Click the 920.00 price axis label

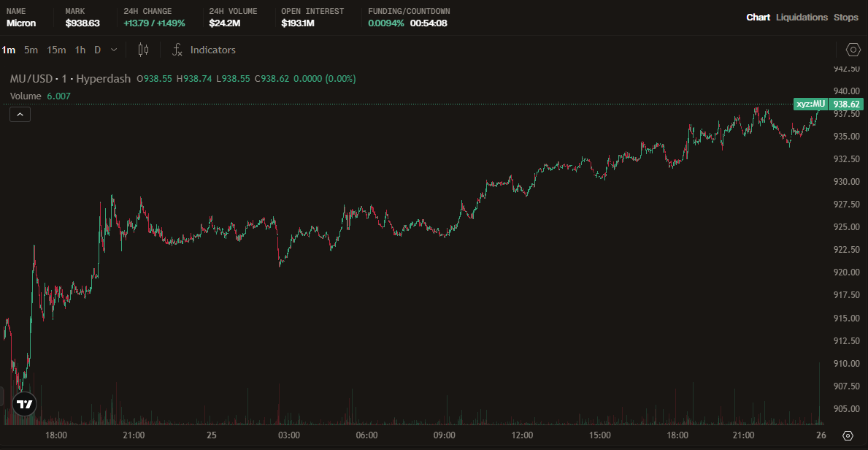tap(846, 272)
